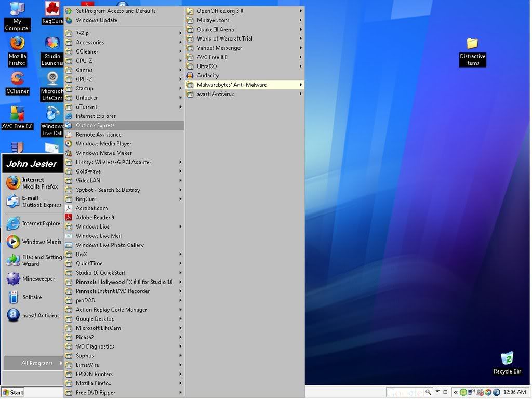Open My Computer desktop icon
This screenshot has height=400, width=532.
pos(17,16)
